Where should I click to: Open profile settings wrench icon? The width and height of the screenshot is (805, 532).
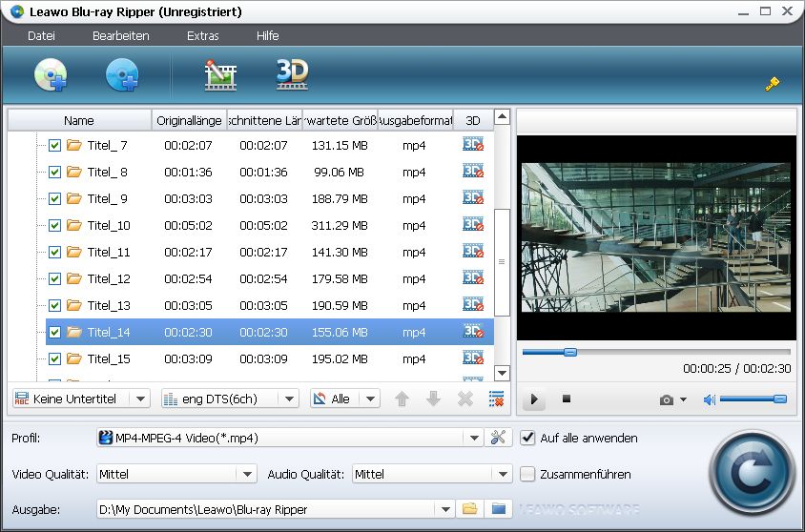498,438
